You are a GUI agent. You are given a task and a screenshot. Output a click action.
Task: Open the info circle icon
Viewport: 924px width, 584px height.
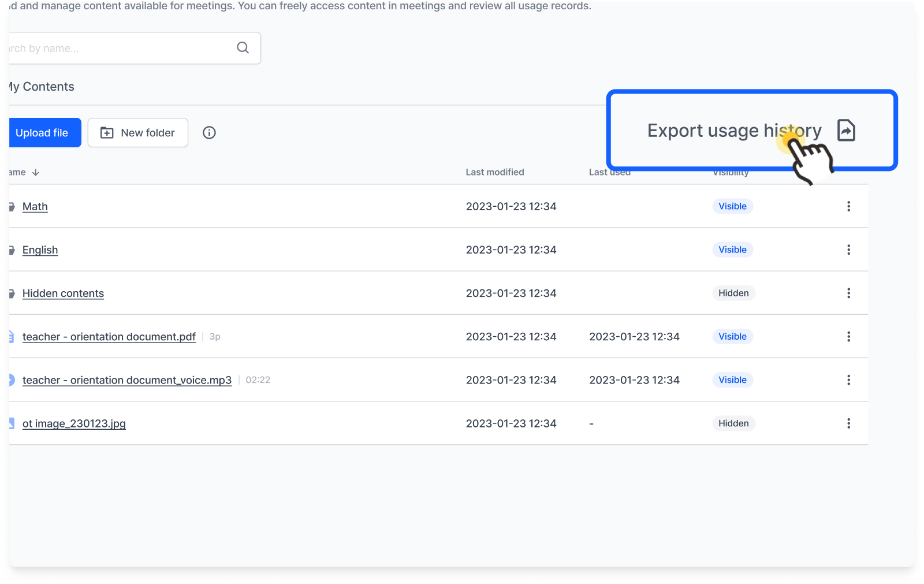209,133
